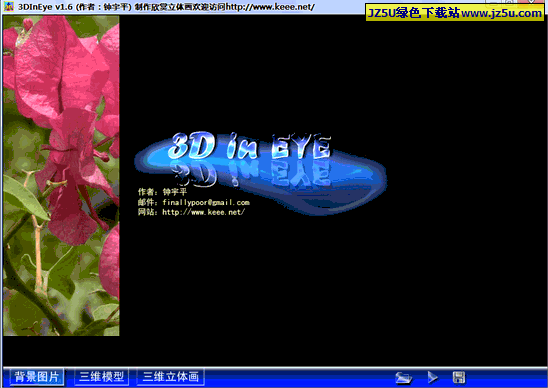548x388 pixels.
Task: Click the 3DInEye v1.6 title bar text
Action: coord(166,7)
